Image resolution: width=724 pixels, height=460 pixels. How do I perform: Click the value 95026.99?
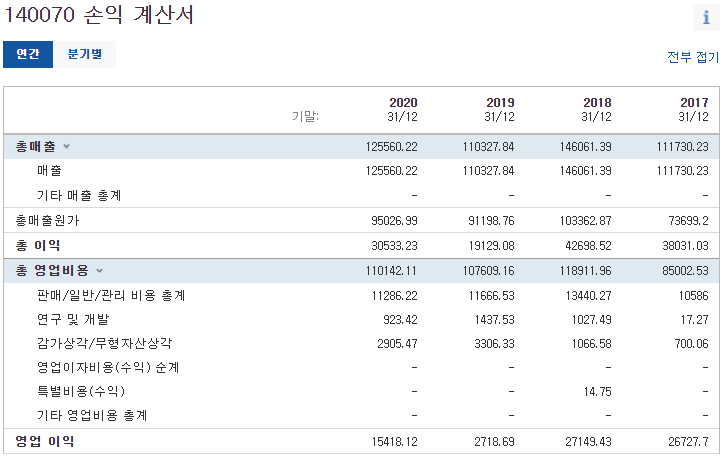click(x=394, y=221)
